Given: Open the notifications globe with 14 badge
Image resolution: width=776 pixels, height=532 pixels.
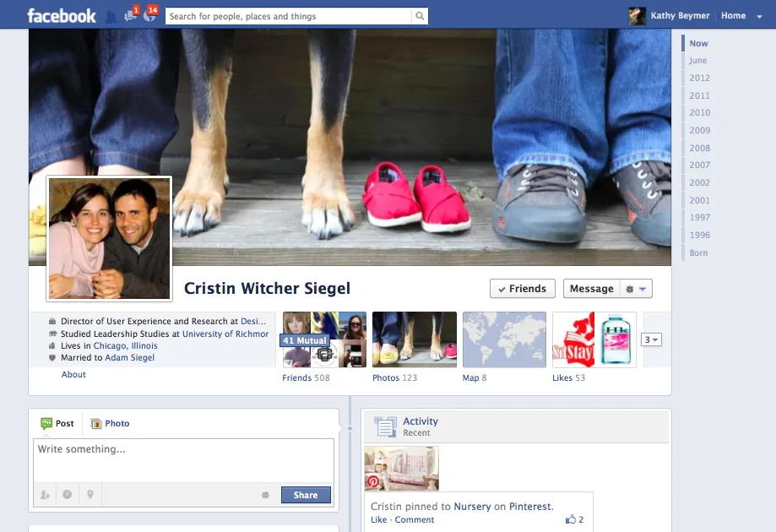Looking at the screenshot, I should (x=149, y=15).
